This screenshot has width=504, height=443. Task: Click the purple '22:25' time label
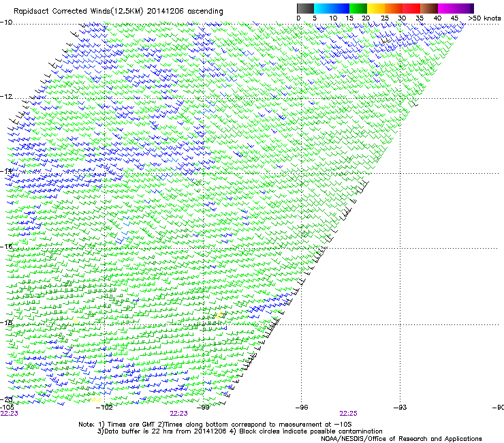tap(349, 414)
